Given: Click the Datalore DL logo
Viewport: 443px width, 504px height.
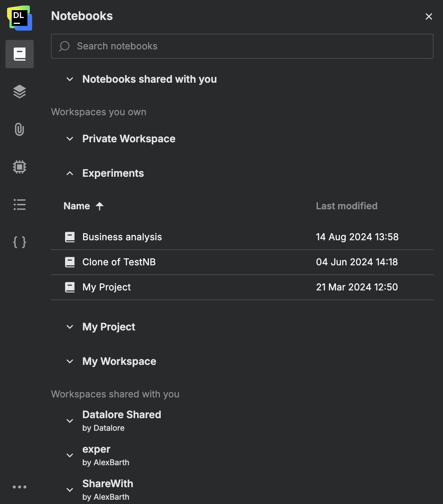Looking at the screenshot, I should pyautogui.click(x=20, y=18).
